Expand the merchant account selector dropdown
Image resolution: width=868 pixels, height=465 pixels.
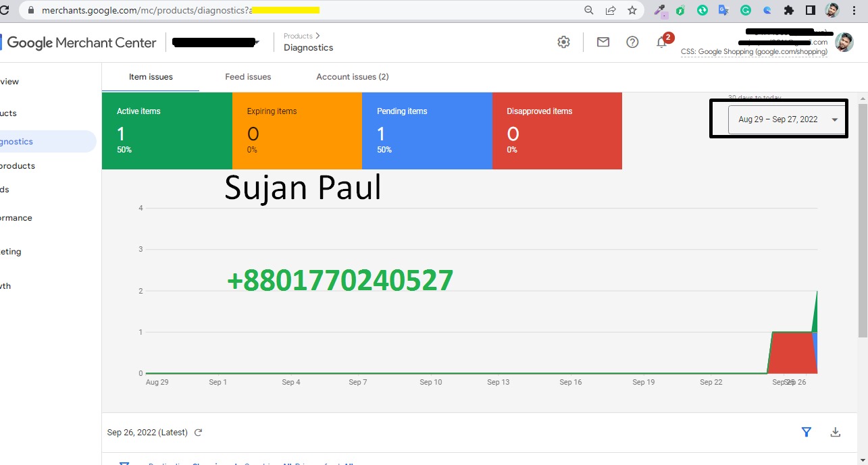[216, 43]
